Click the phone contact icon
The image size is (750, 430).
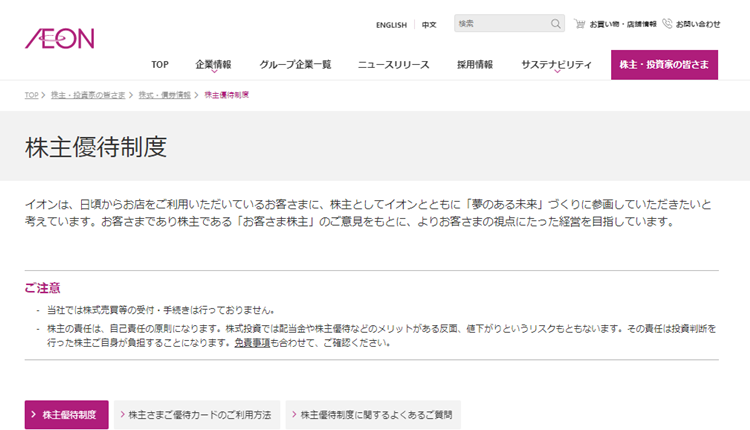pyautogui.click(x=667, y=23)
